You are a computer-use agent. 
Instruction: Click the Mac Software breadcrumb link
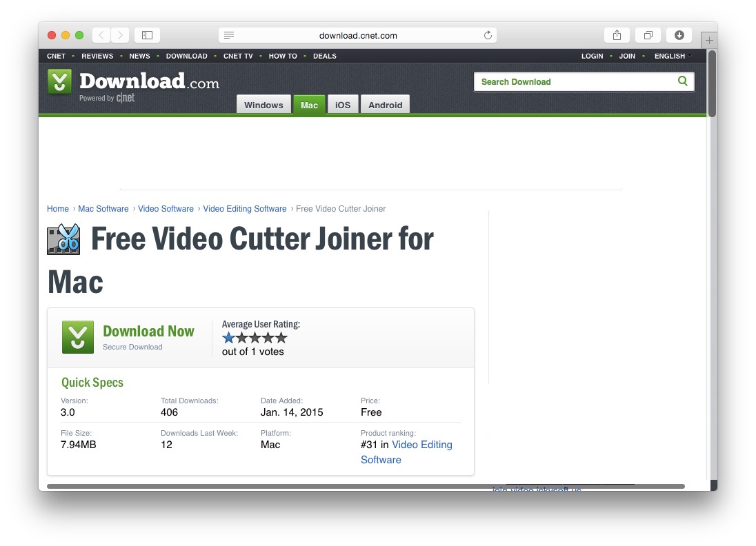[x=103, y=209]
